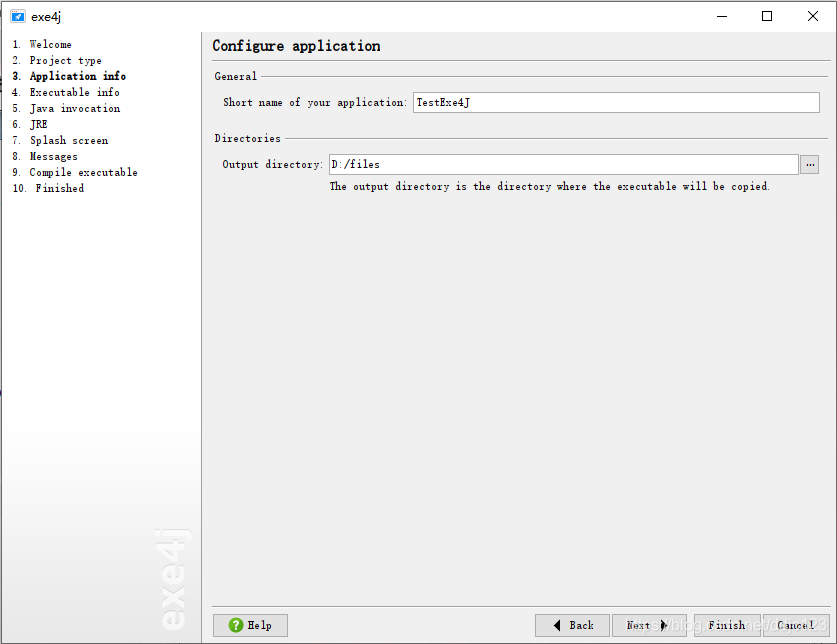
Task: Proceed with the Next button
Action: pyautogui.click(x=649, y=625)
